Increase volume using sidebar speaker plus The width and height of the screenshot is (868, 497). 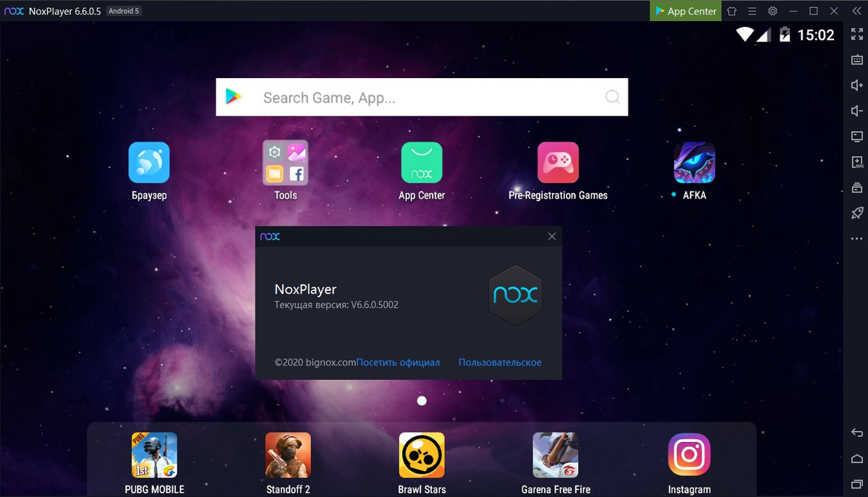[857, 85]
